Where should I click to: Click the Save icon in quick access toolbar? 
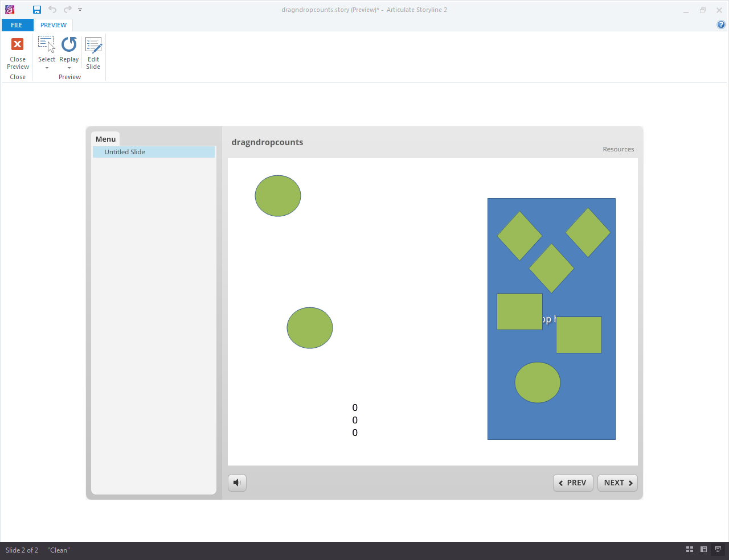coord(36,9)
